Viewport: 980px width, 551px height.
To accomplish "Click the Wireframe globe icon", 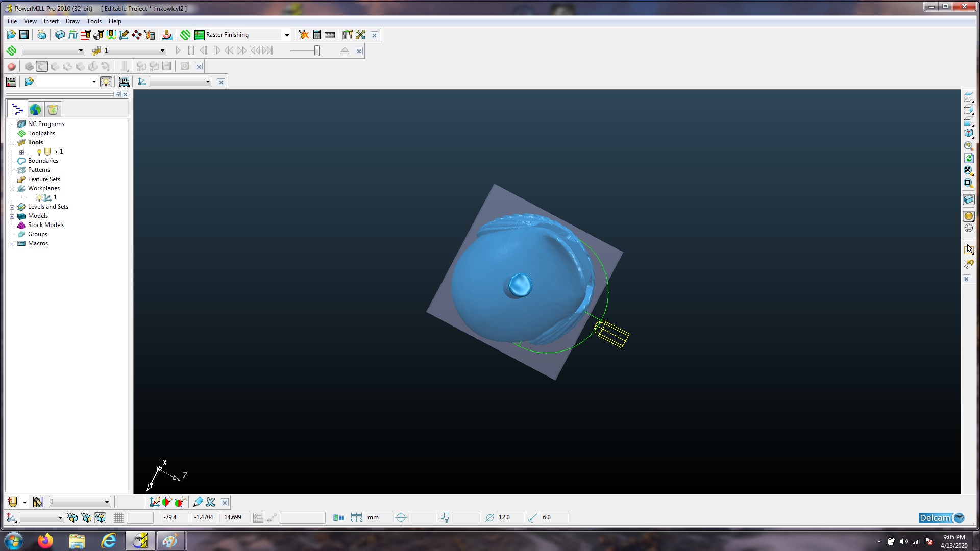I will pyautogui.click(x=968, y=228).
